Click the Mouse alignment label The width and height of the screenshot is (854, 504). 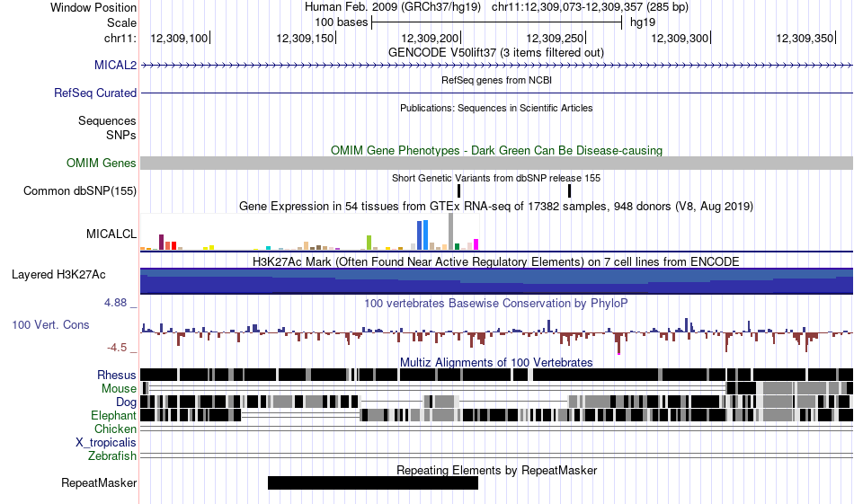coord(119,389)
